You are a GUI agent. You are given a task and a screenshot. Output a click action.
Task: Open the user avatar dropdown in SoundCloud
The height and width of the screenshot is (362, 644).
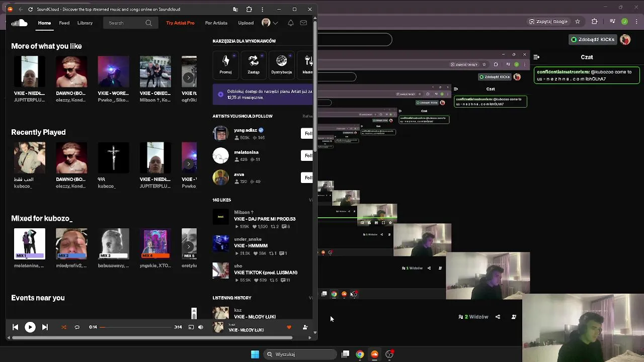pos(270,23)
